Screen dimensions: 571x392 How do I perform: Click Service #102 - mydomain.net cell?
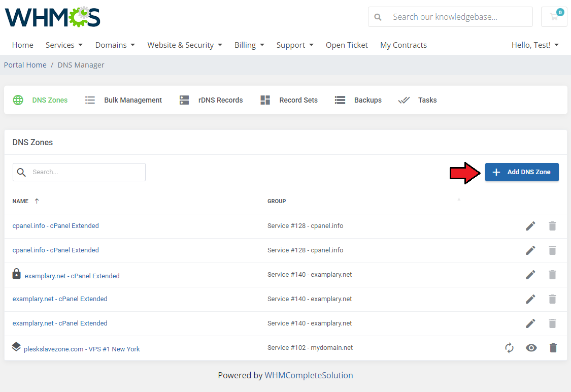(310, 347)
